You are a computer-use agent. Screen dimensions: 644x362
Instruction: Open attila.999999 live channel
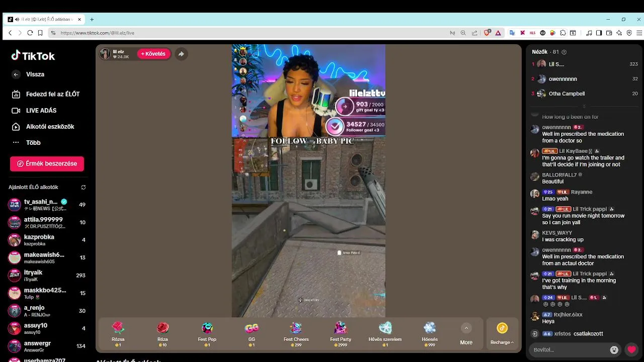click(47, 222)
